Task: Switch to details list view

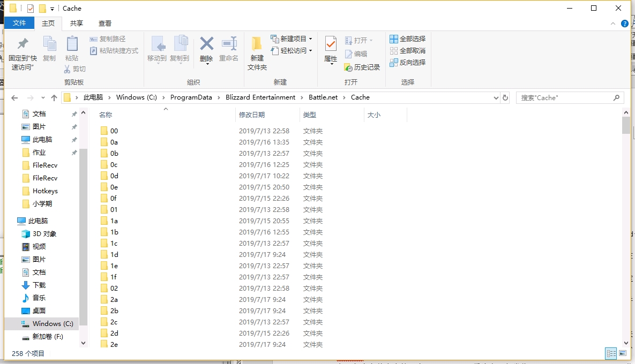Action: [x=611, y=353]
